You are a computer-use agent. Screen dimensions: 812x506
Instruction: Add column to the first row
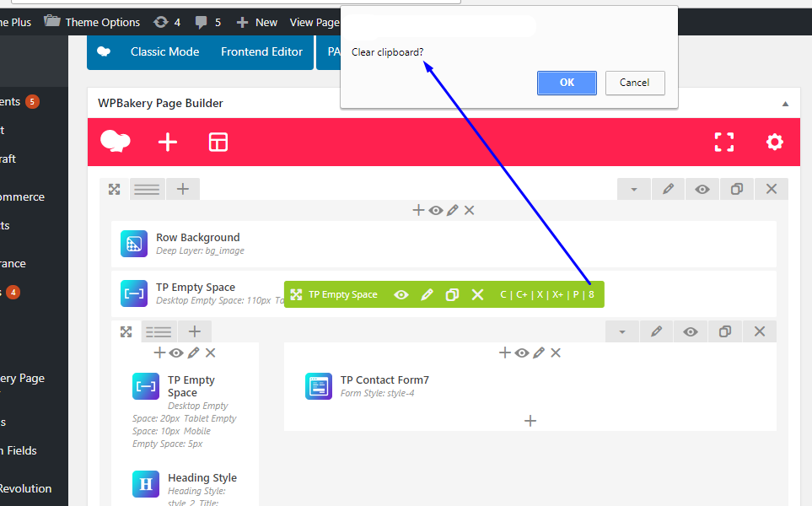[182, 189]
